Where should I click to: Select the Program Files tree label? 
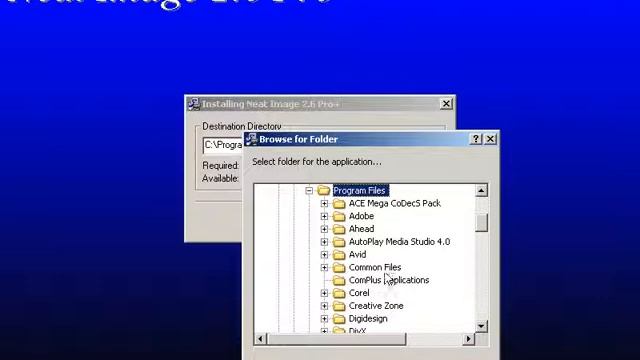[x=360, y=191]
